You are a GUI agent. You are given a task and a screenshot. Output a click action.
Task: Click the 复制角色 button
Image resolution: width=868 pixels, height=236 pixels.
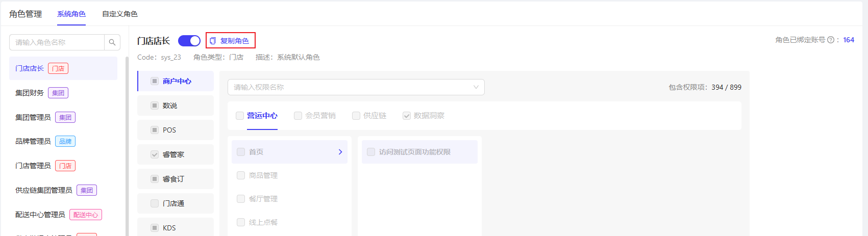point(231,41)
